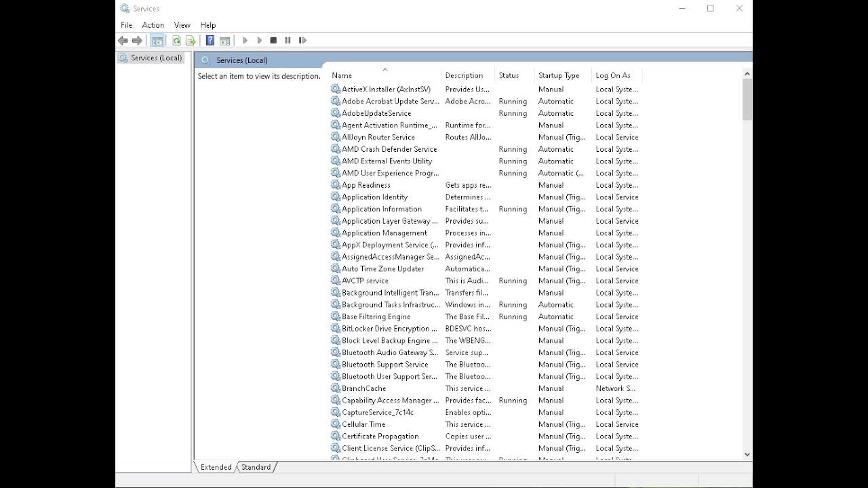Select Background Intelligent Transfer service
The width and height of the screenshot is (868, 488).
[485, 293]
